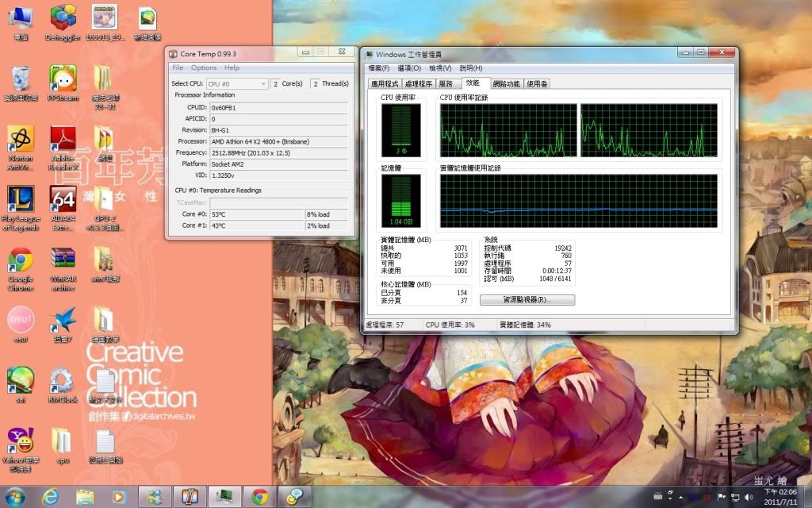
Task: Open the Options menu in Core Temp
Action: pyautogui.click(x=204, y=67)
